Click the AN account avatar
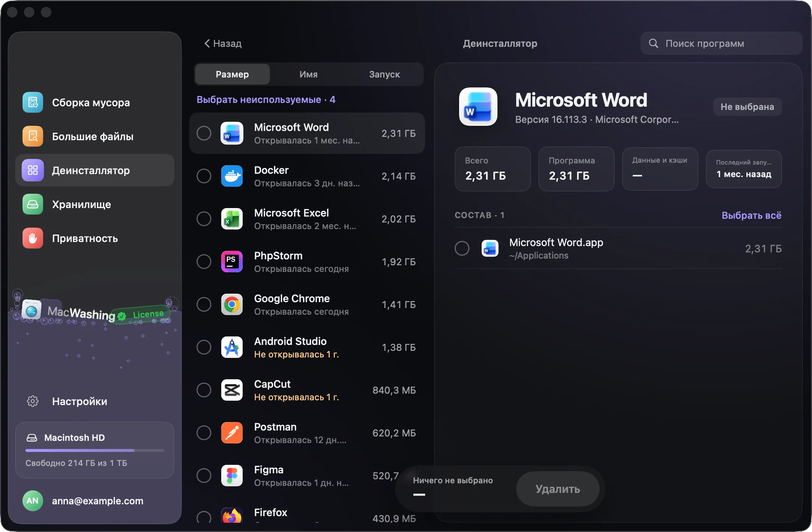 coord(33,501)
